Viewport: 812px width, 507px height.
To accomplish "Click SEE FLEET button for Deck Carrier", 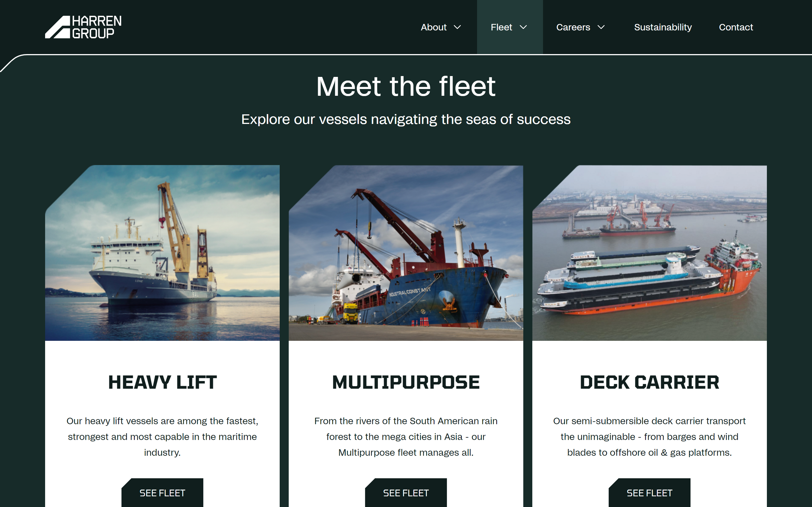I will (650, 492).
